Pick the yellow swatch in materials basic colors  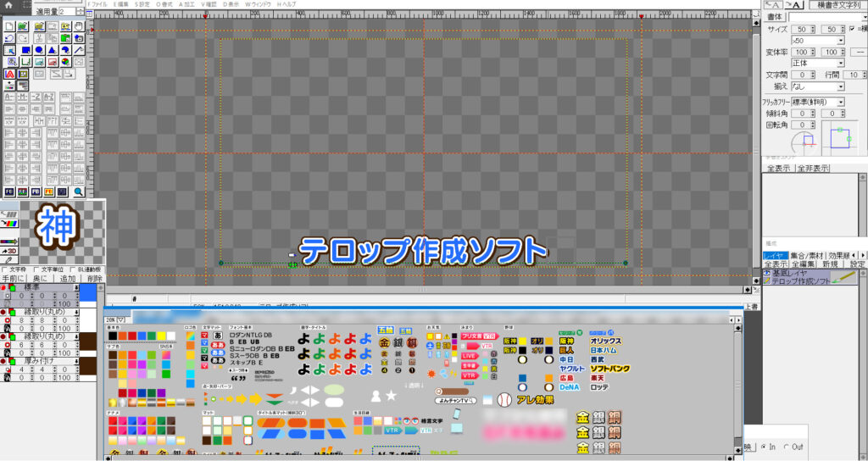tap(161, 336)
